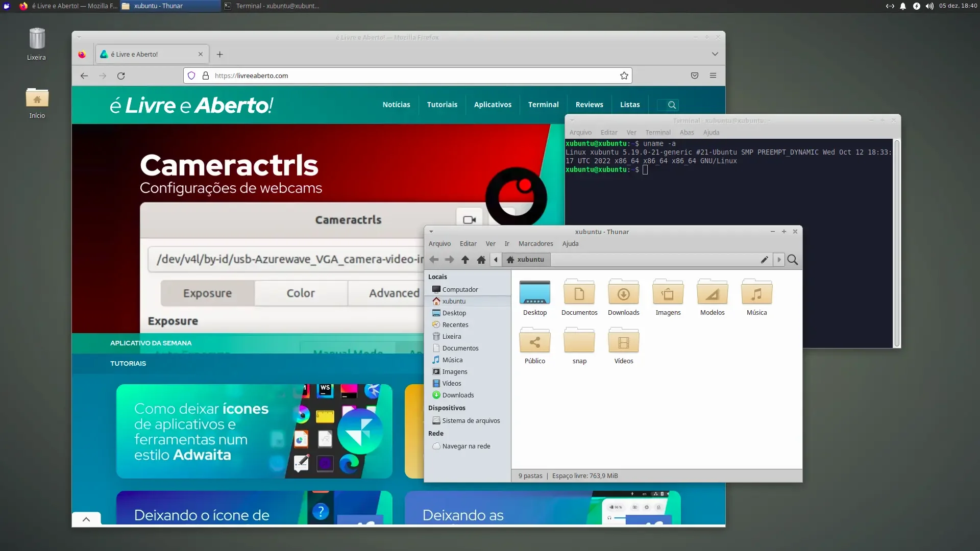Open Ver menu in Thunar
980x551 pixels.
490,244
